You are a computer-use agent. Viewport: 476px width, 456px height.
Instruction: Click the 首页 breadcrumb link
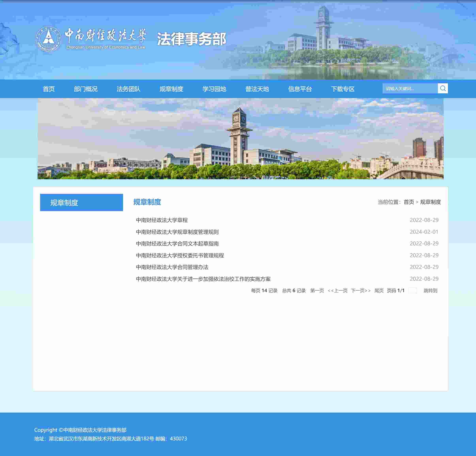[409, 202]
